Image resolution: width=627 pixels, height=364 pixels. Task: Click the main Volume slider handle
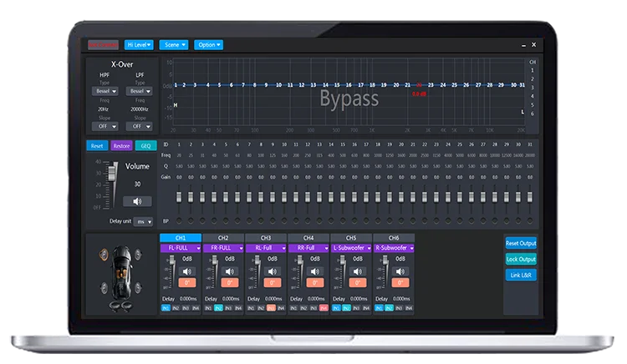click(114, 173)
